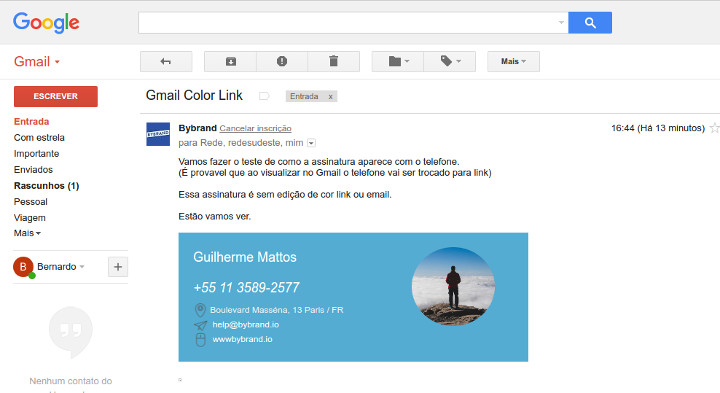Open search options dropdown arrow in search box
This screenshot has height=393, width=720.
tap(561, 22)
